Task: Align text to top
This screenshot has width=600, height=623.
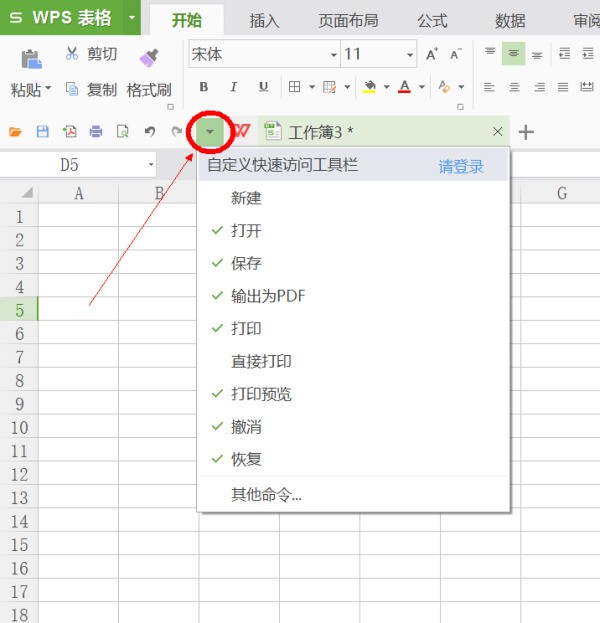Action: tap(490, 53)
